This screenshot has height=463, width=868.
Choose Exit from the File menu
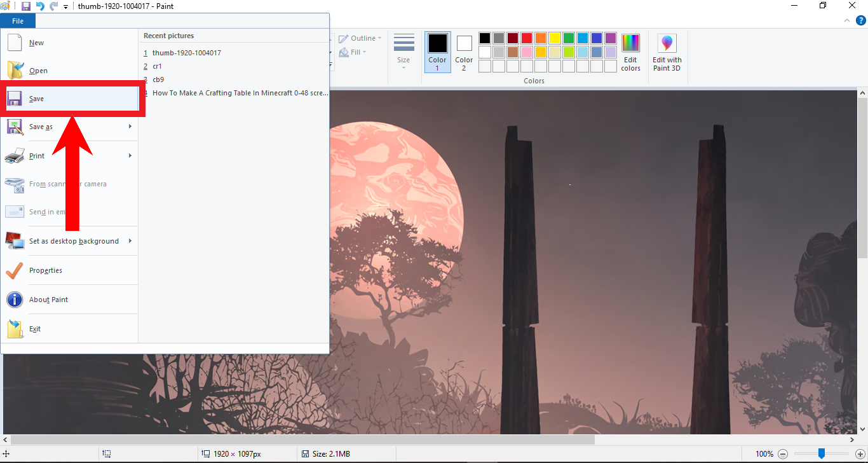pyautogui.click(x=70, y=329)
